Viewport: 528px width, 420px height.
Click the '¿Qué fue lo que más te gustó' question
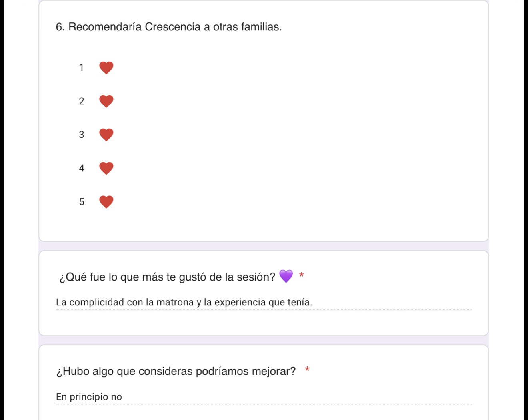(167, 277)
